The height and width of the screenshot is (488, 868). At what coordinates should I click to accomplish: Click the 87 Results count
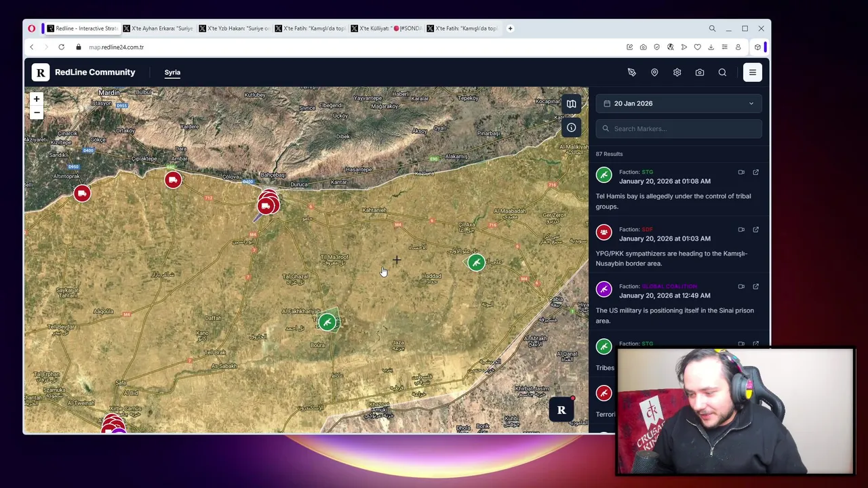point(609,154)
